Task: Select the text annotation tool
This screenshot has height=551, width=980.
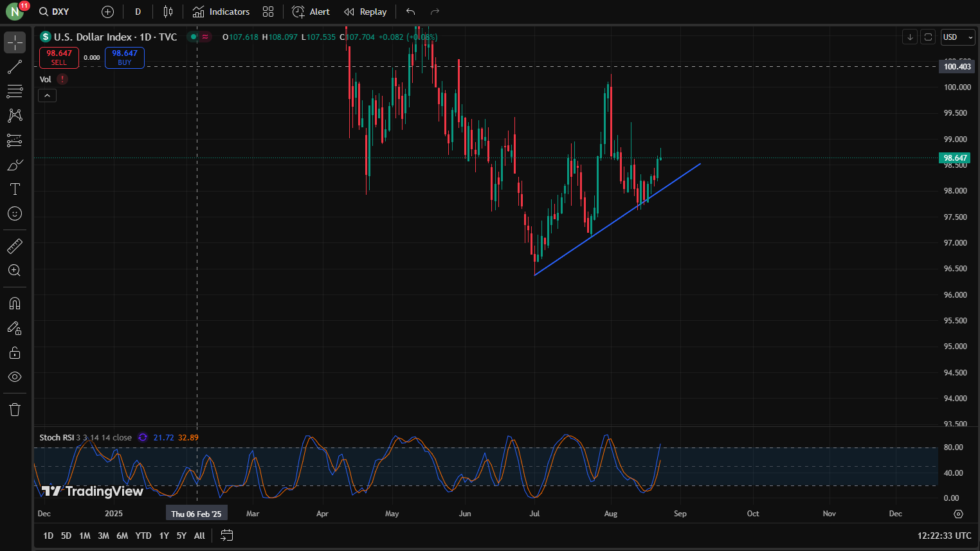Action: (15, 189)
